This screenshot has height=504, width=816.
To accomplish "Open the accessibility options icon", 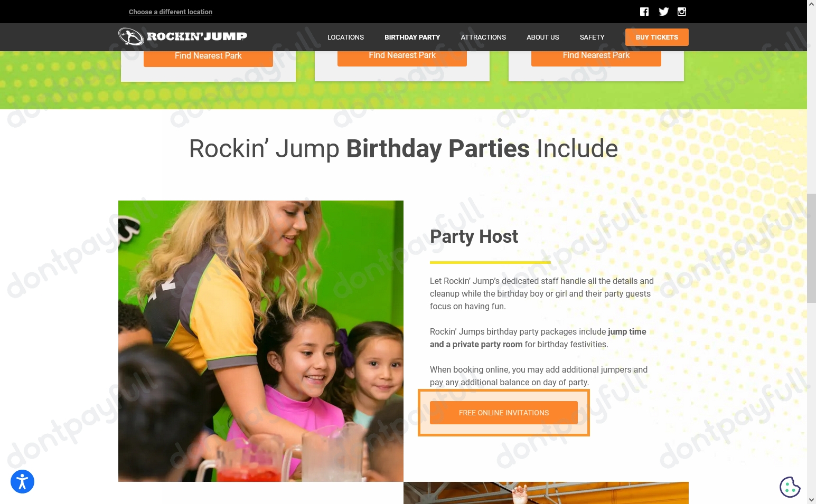I will point(22,481).
